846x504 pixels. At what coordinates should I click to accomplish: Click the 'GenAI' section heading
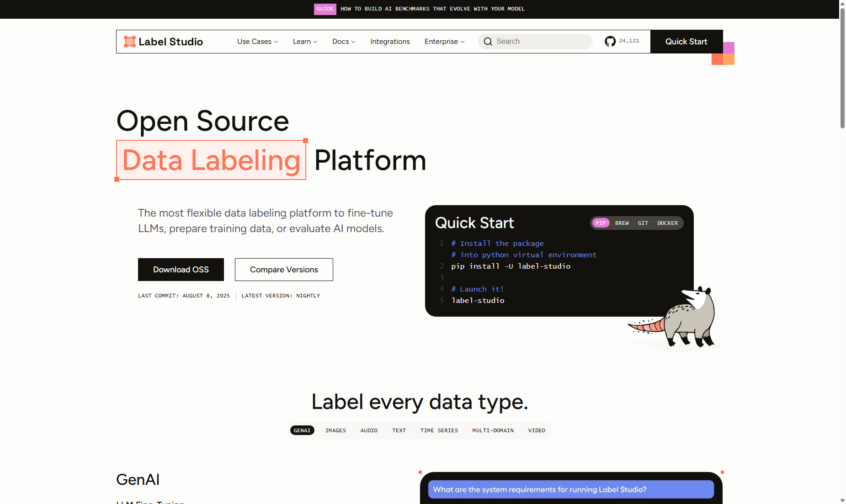coord(138,480)
